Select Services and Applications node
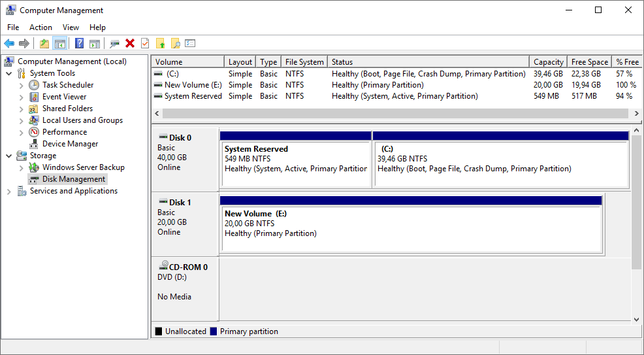This screenshot has height=355, width=644. (x=74, y=191)
